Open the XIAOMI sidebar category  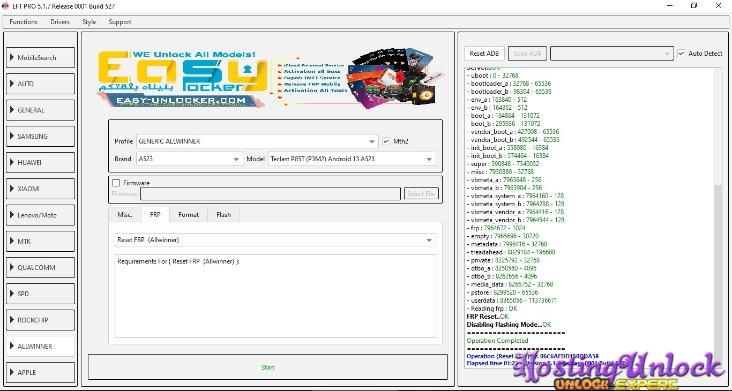[x=41, y=189]
